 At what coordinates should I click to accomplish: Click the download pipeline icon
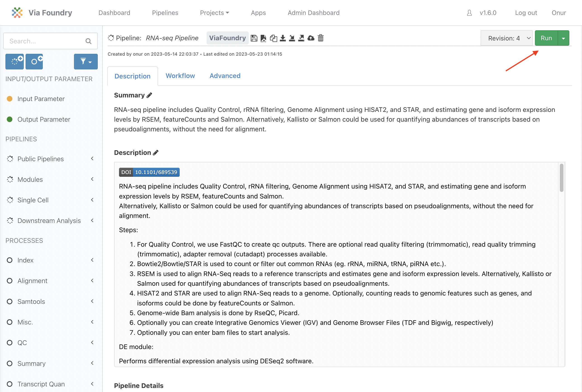(x=283, y=38)
